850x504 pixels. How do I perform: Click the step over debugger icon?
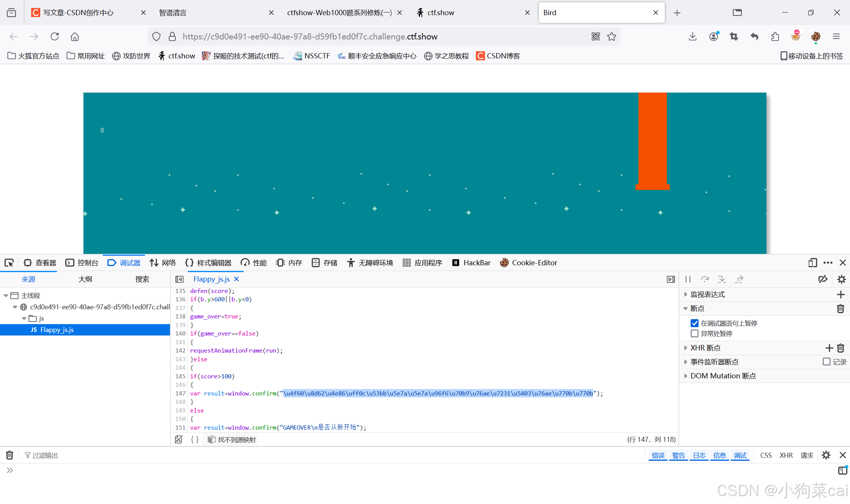(x=705, y=279)
